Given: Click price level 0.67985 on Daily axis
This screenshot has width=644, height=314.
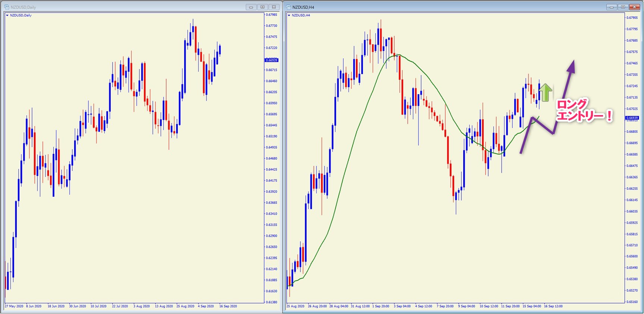Looking at the screenshot, I should pos(271,15).
